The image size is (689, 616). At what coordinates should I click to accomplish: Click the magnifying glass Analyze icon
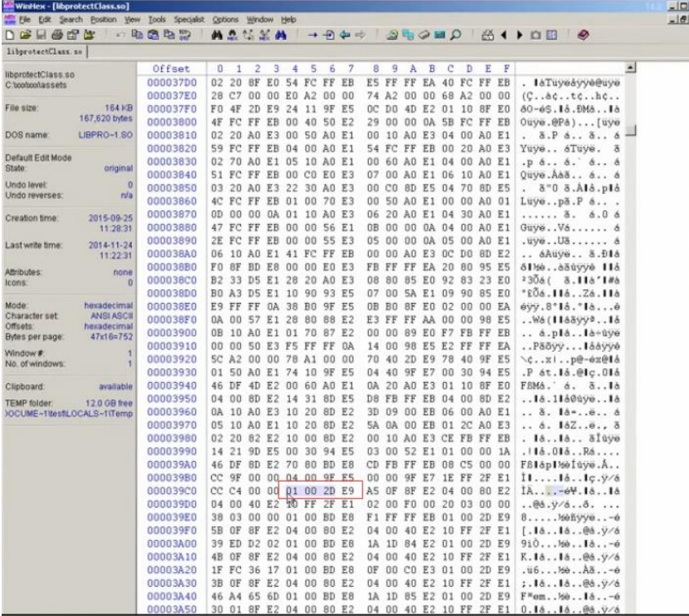456,35
